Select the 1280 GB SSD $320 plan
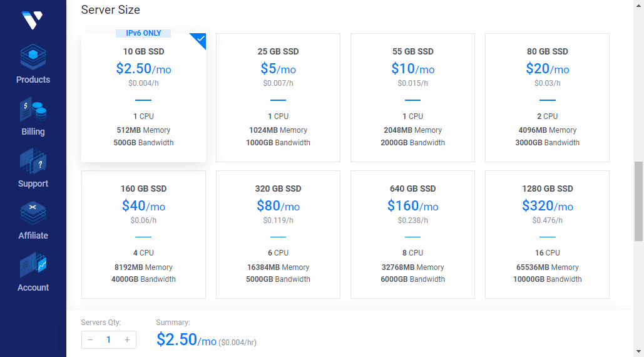The image size is (644, 357). pos(547,234)
